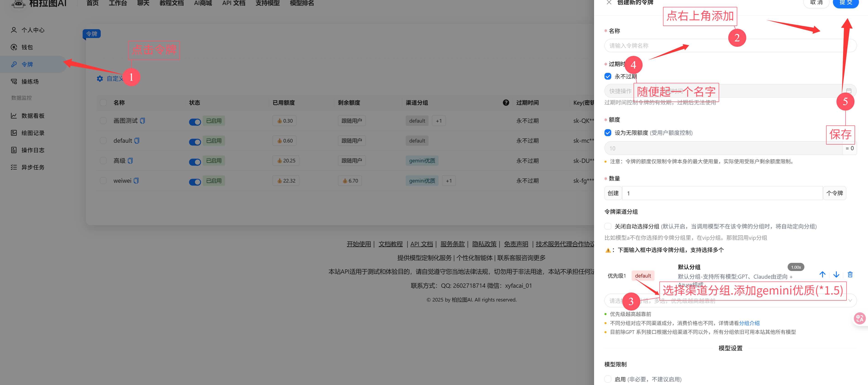868x385 pixels.
Task: Open 绘图记录 from the sidebar
Action: [x=33, y=133]
